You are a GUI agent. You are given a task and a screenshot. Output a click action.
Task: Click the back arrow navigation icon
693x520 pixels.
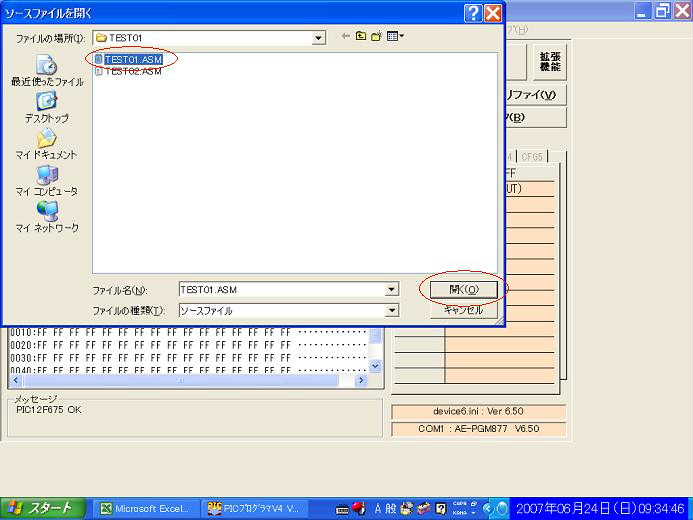346,37
